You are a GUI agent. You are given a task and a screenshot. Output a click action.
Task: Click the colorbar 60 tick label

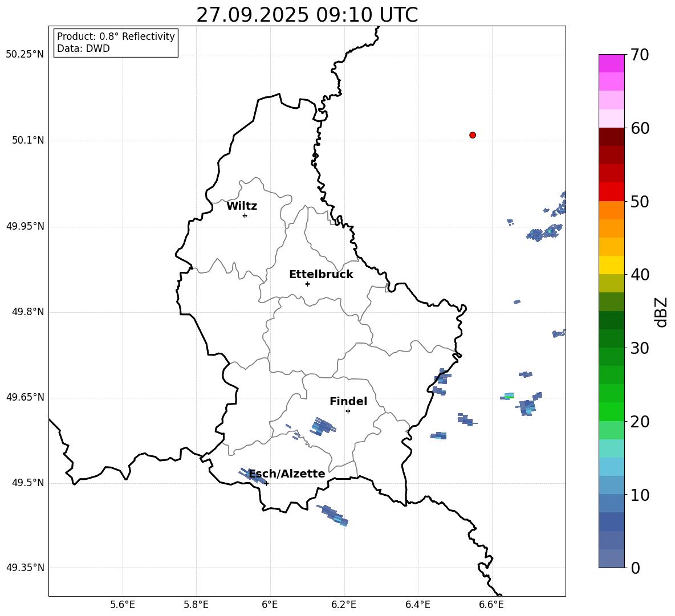click(x=640, y=128)
